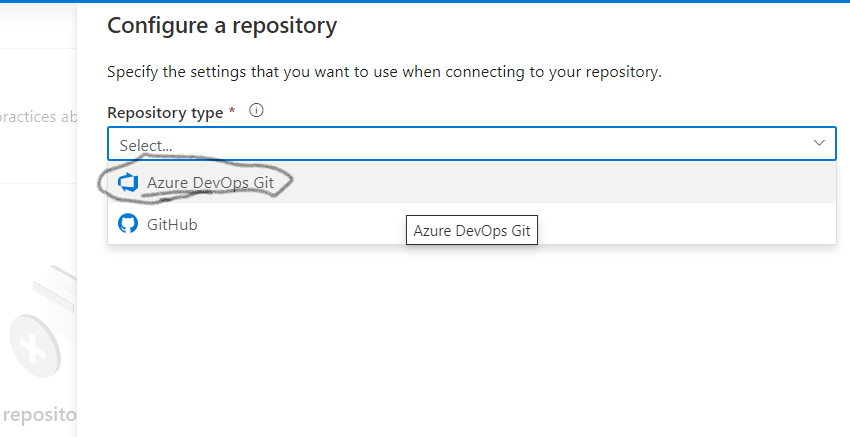Click the empty area right of Azure DevOps Git
The height and width of the screenshot is (437, 850).
[600, 182]
